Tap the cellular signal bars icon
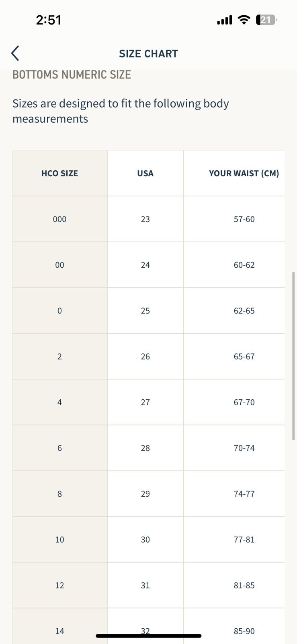 tap(224, 20)
